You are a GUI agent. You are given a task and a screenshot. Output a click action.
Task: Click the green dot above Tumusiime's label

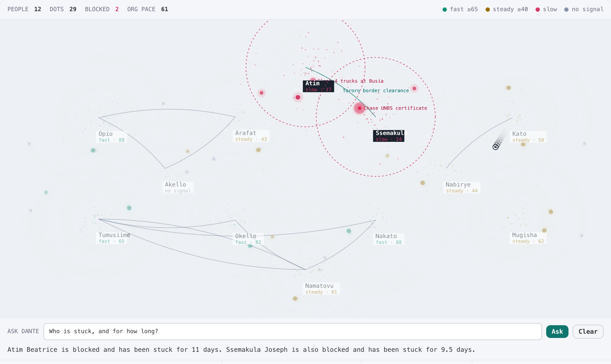tap(129, 208)
